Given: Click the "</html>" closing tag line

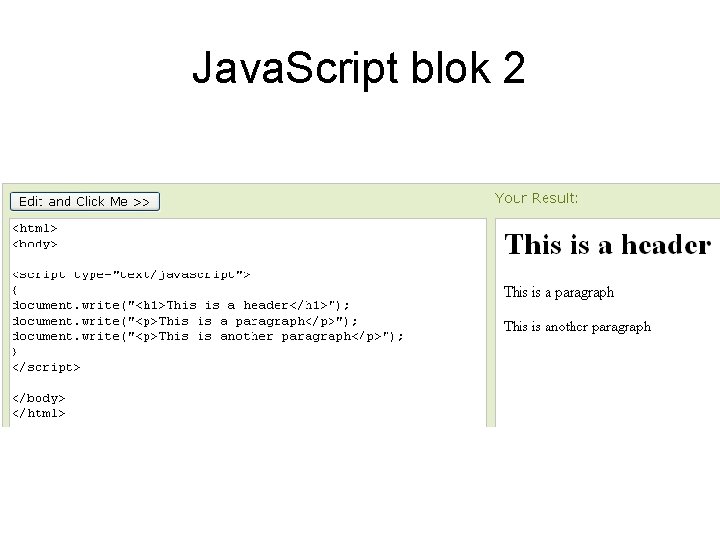Looking at the screenshot, I should click(x=39, y=413).
